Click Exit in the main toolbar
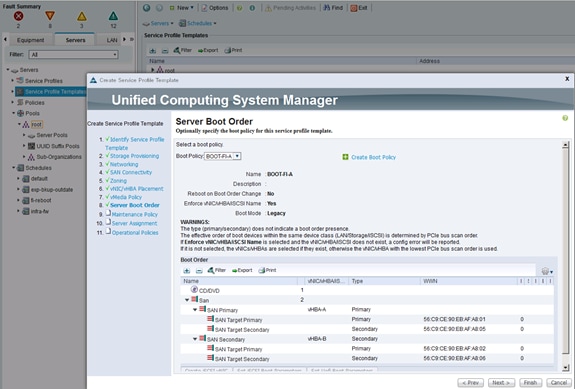Screen dimensions: 575x389 pyautogui.click(x=359, y=8)
